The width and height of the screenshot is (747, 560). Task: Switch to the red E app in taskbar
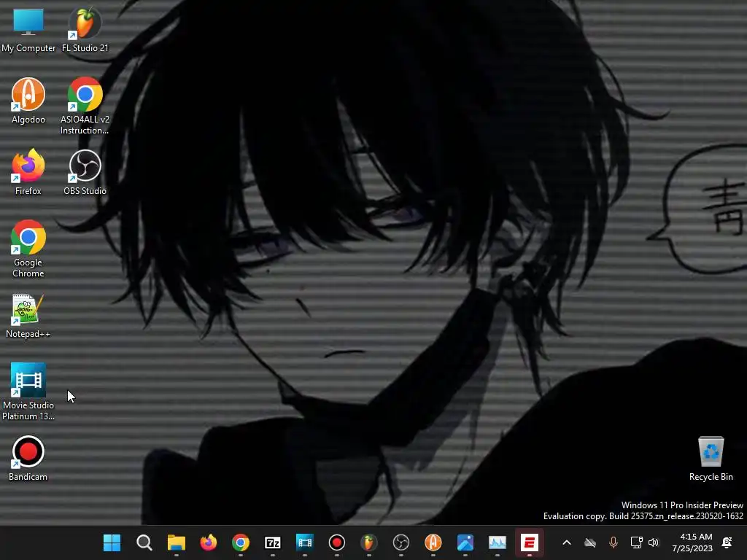(x=530, y=542)
